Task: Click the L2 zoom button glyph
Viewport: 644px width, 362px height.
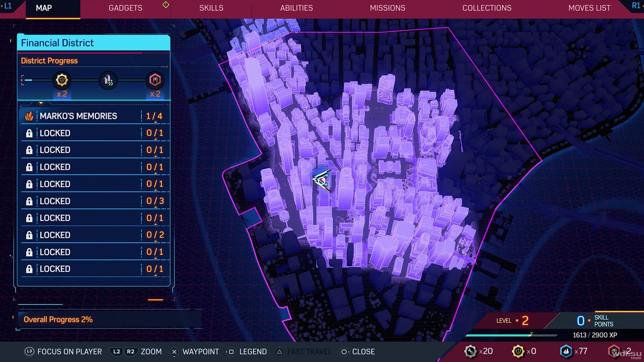Action: (x=116, y=352)
